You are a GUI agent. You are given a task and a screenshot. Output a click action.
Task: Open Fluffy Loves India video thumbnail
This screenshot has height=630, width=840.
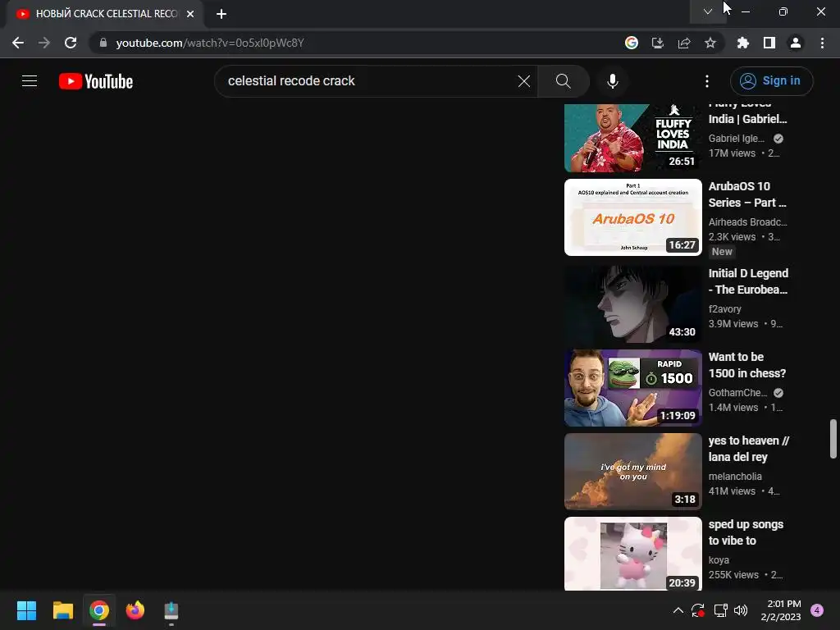[633, 138]
